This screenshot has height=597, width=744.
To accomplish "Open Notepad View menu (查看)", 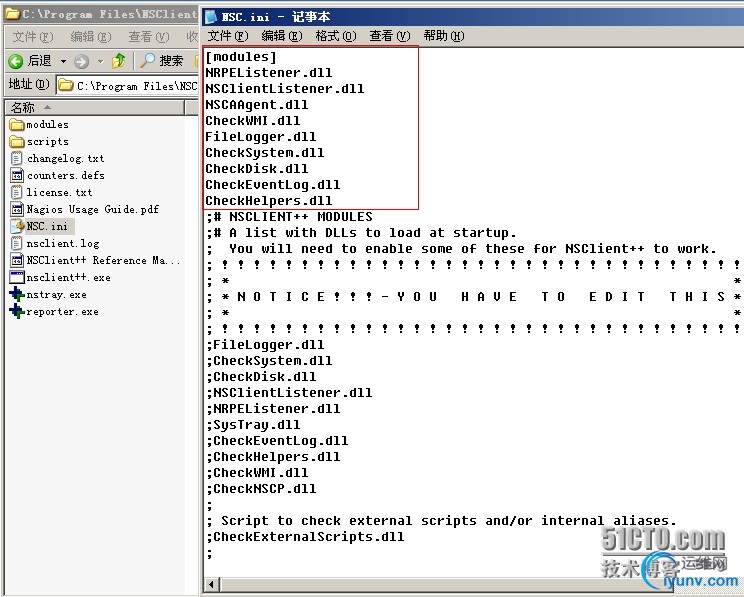I will point(390,36).
